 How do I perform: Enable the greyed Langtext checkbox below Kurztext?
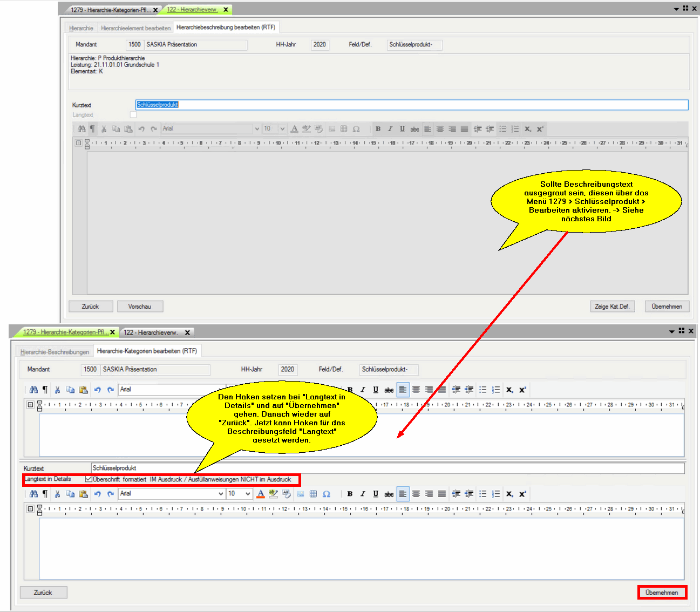pos(133,114)
